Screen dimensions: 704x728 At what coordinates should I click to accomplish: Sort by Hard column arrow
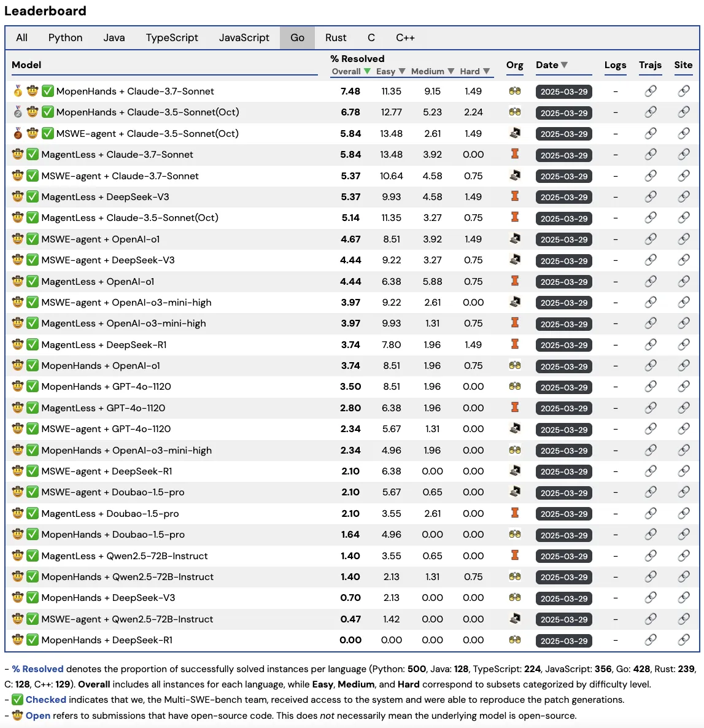click(x=486, y=71)
